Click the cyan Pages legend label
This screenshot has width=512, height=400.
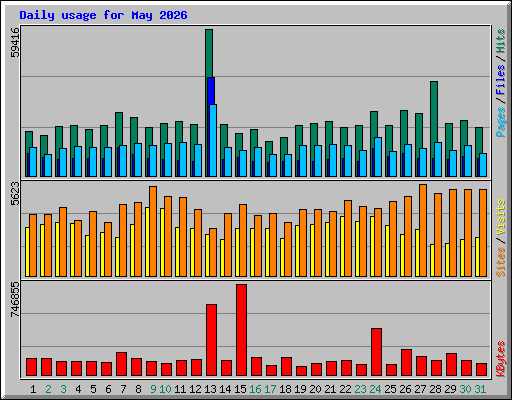click(x=501, y=122)
